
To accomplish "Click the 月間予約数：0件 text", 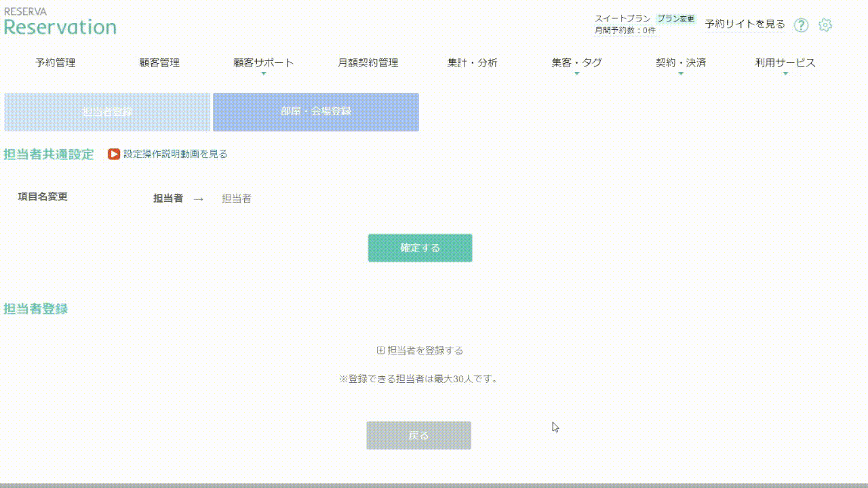I will pyautogui.click(x=625, y=30).
